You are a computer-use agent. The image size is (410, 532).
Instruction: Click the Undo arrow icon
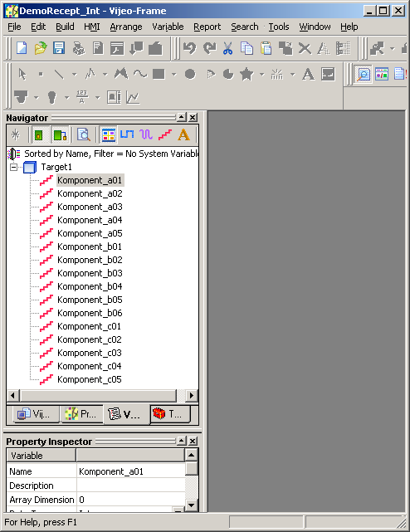point(190,48)
